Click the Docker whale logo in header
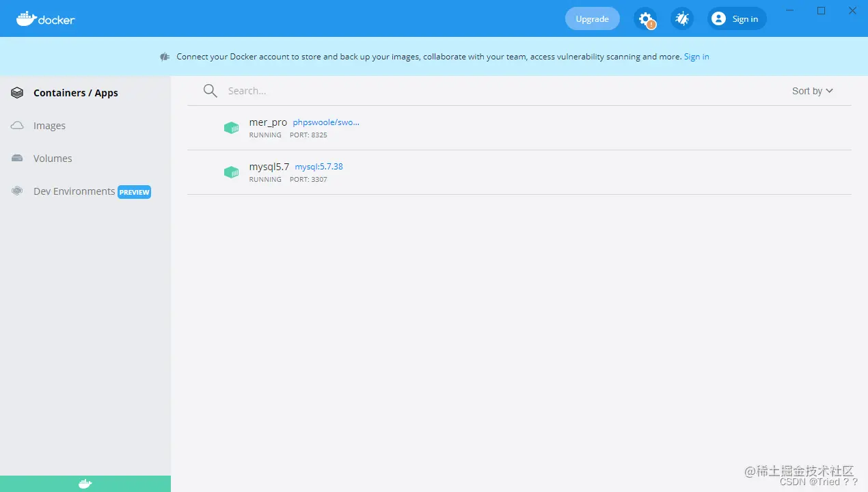Viewport: 868px width, 492px height. click(x=46, y=18)
